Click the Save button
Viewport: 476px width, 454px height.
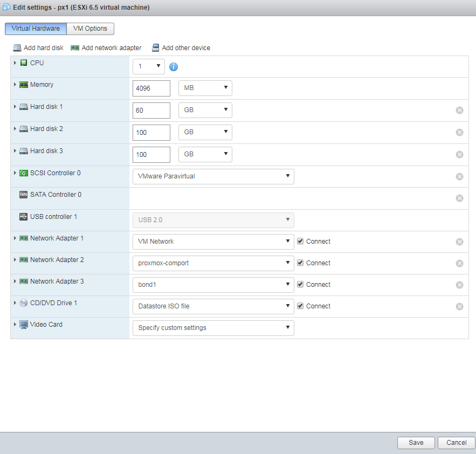tap(416, 443)
